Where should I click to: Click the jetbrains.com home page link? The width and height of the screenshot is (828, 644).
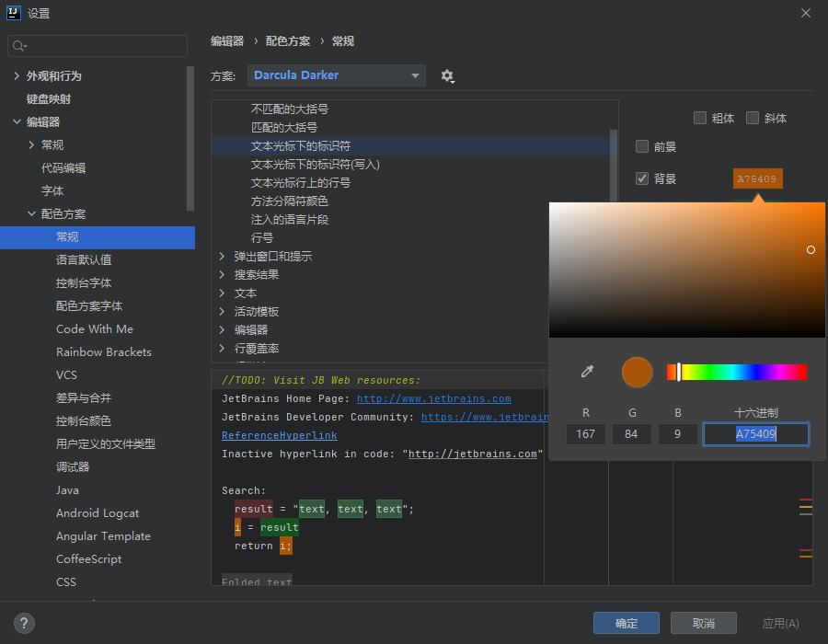coord(434,398)
